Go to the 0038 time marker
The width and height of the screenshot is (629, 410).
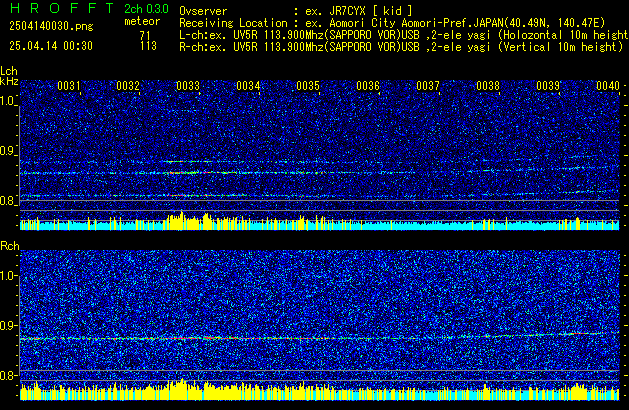click(488, 86)
